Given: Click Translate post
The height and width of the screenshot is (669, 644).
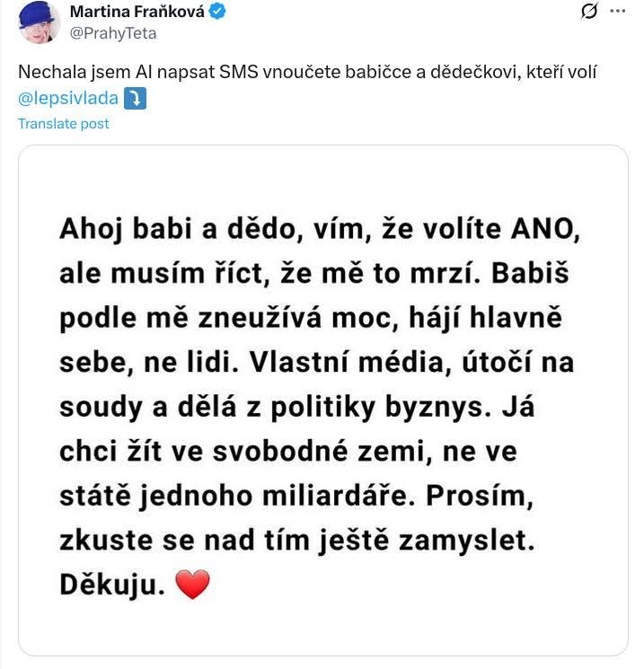Looking at the screenshot, I should pos(63,124).
